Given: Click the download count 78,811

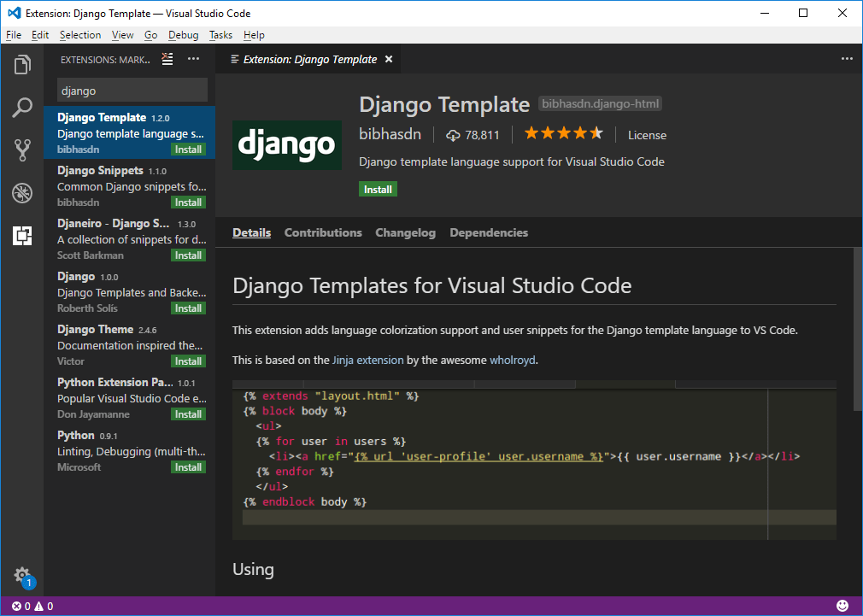Looking at the screenshot, I should (x=473, y=135).
